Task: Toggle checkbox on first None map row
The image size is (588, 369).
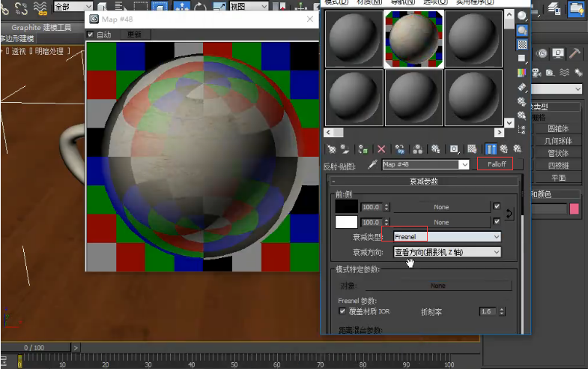Action: click(497, 206)
